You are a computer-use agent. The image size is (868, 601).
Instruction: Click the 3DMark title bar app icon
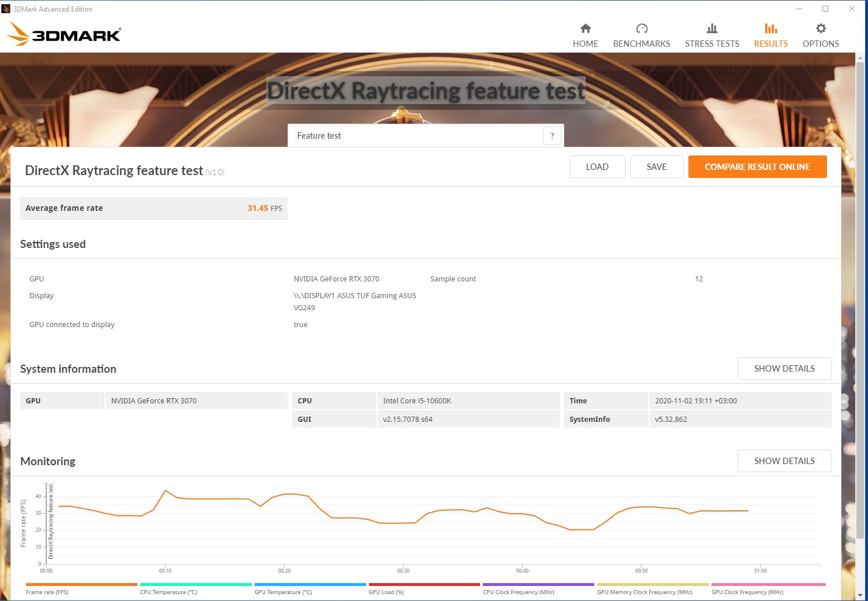tap(6, 9)
